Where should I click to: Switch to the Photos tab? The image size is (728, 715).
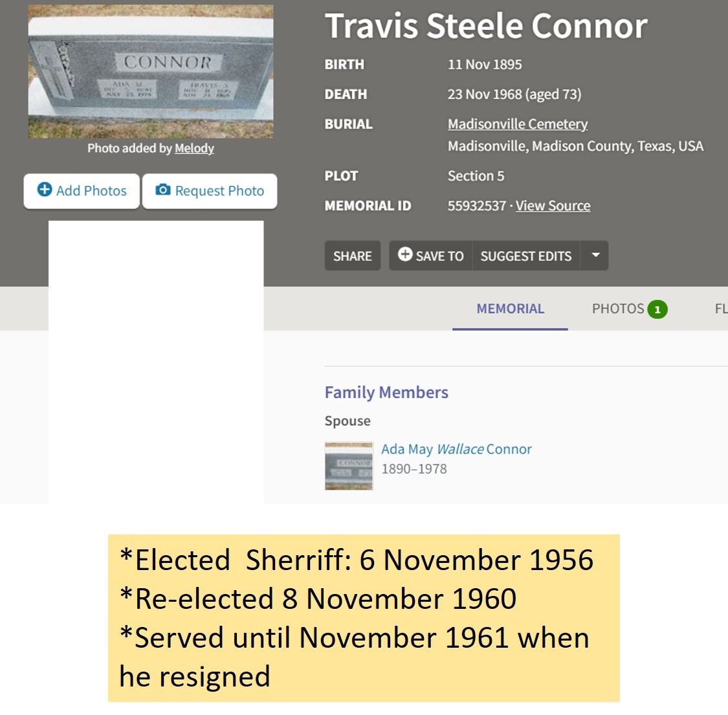[629, 309]
